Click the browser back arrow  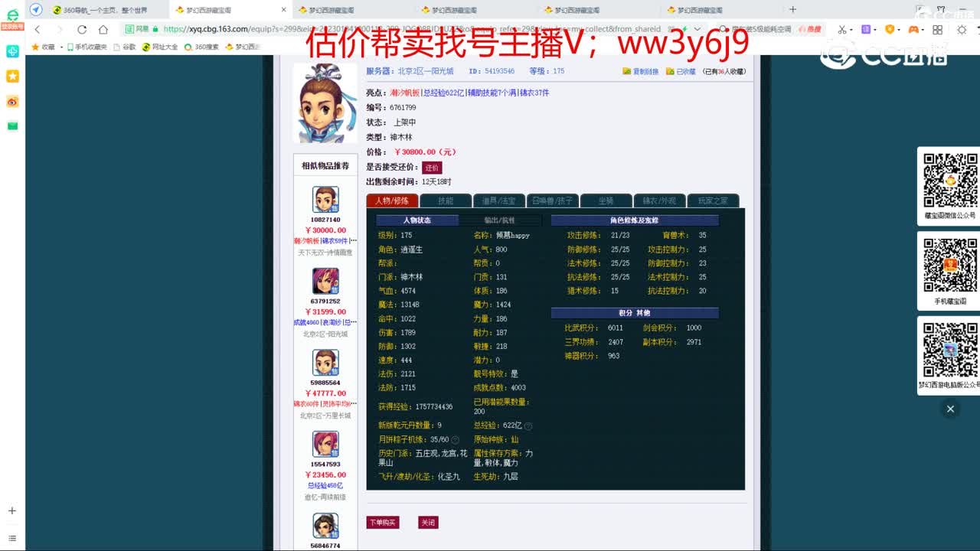[37, 28]
